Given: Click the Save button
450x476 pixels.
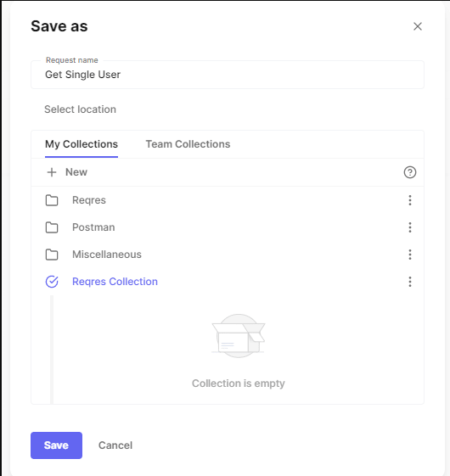Looking at the screenshot, I should (56, 445).
